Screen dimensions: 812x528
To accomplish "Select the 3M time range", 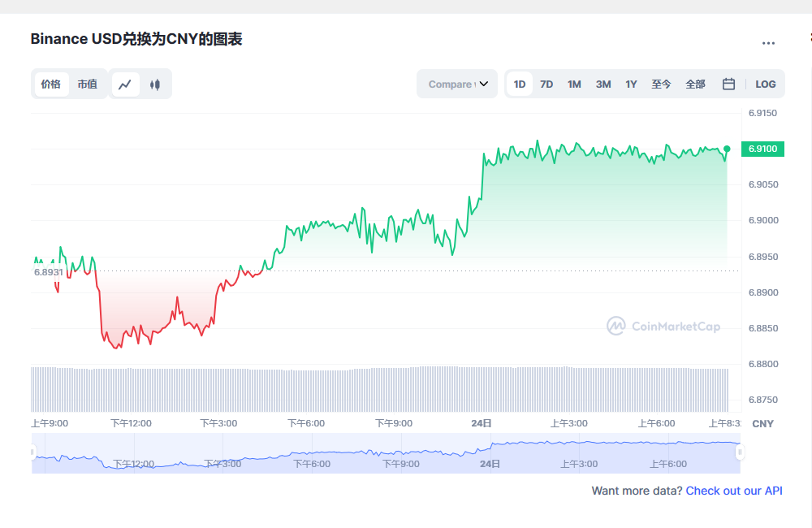I will click(603, 84).
